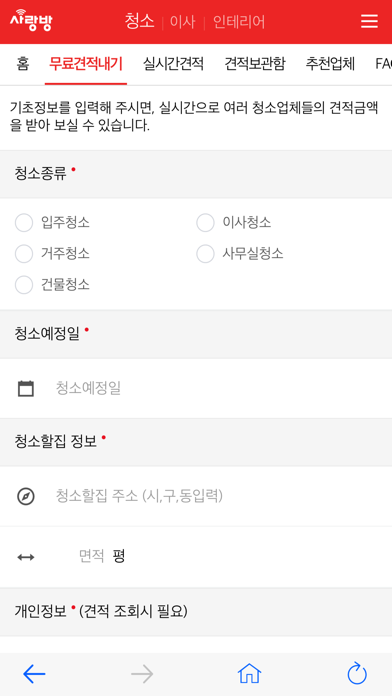Click the compass icon next to address field
Screen dimensions: 392x696
26,496
